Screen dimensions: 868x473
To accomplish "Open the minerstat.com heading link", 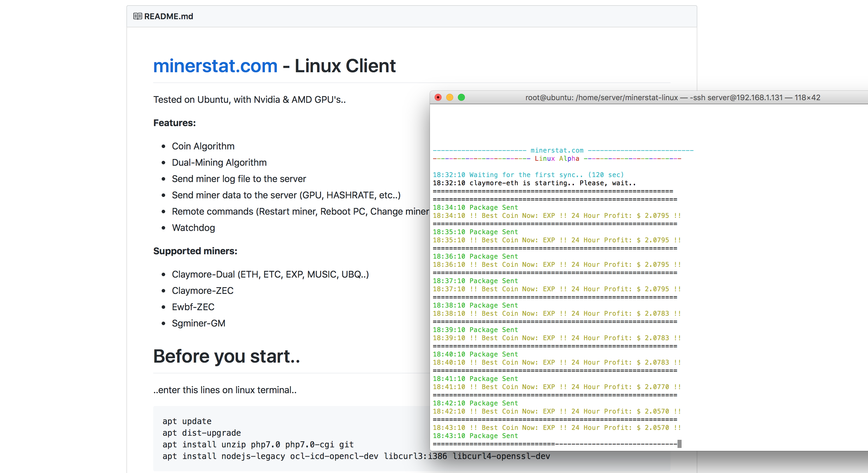I will click(x=215, y=66).
